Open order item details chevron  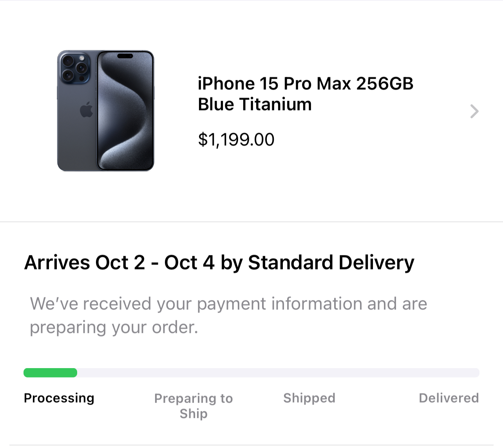click(x=474, y=111)
